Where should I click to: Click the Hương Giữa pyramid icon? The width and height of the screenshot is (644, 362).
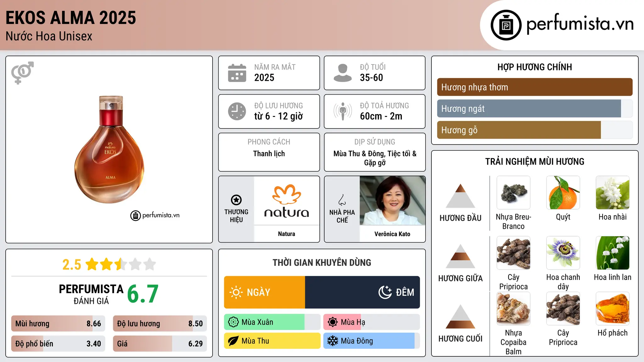pyautogui.click(x=460, y=256)
